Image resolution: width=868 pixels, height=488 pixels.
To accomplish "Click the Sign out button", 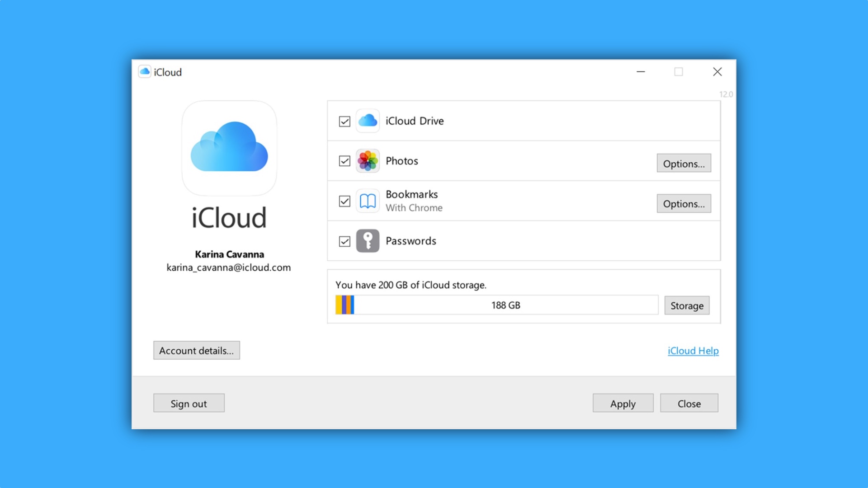I will point(189,404).
